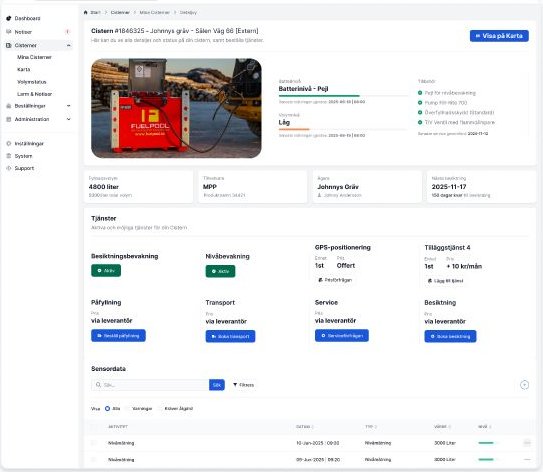
Task: Open the Inställningar gear icon
Action: [9, 143]
